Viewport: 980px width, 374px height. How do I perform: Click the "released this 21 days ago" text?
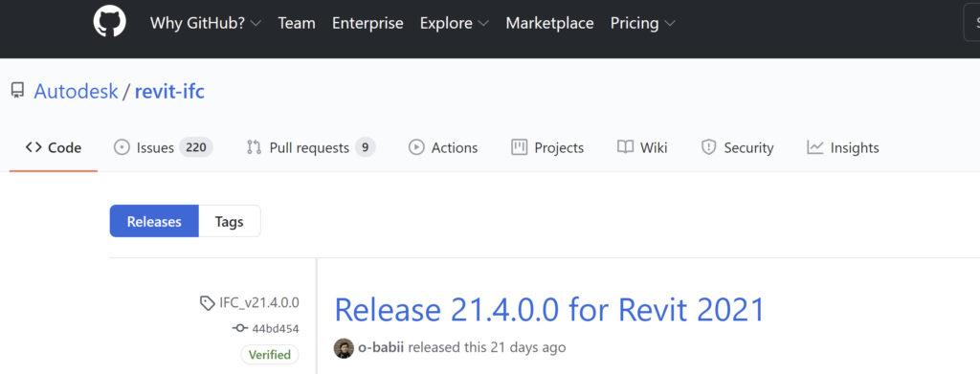pyautogui.click(x=487, y=348)
